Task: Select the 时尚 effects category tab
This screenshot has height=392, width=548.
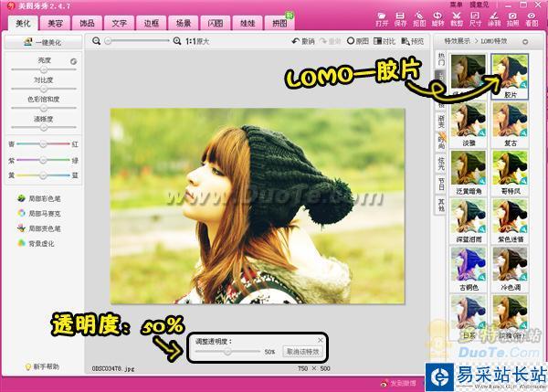Action: point(441,142)
